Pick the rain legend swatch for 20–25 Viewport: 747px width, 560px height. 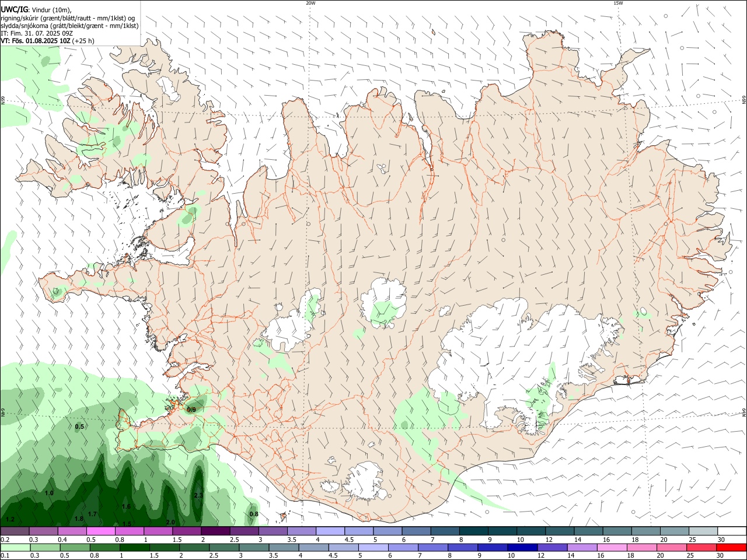coord(672,548)
